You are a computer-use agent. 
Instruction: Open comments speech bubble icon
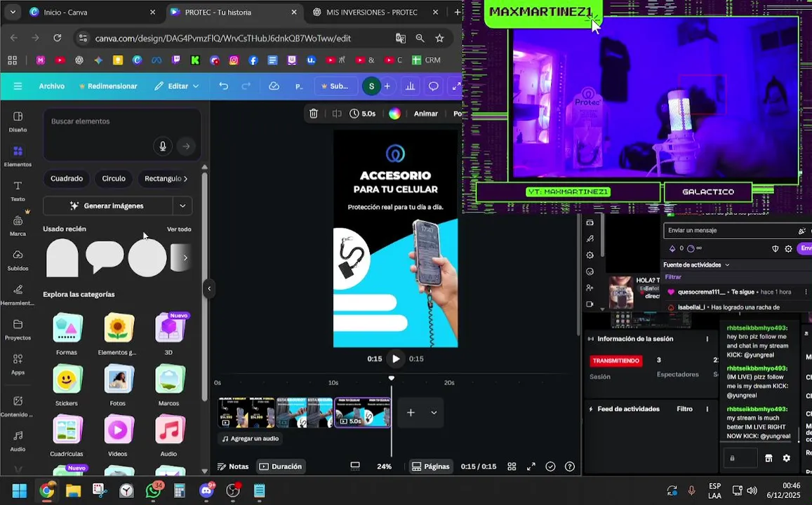tap(434, 86)
